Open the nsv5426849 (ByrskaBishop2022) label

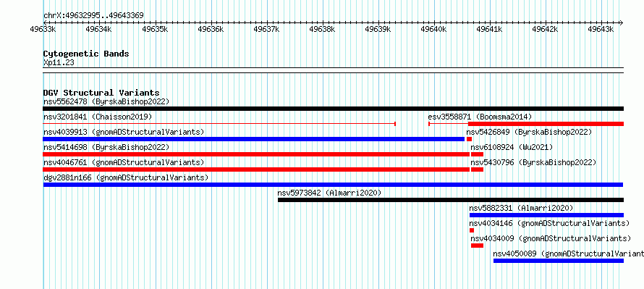(x=529, y=132)
